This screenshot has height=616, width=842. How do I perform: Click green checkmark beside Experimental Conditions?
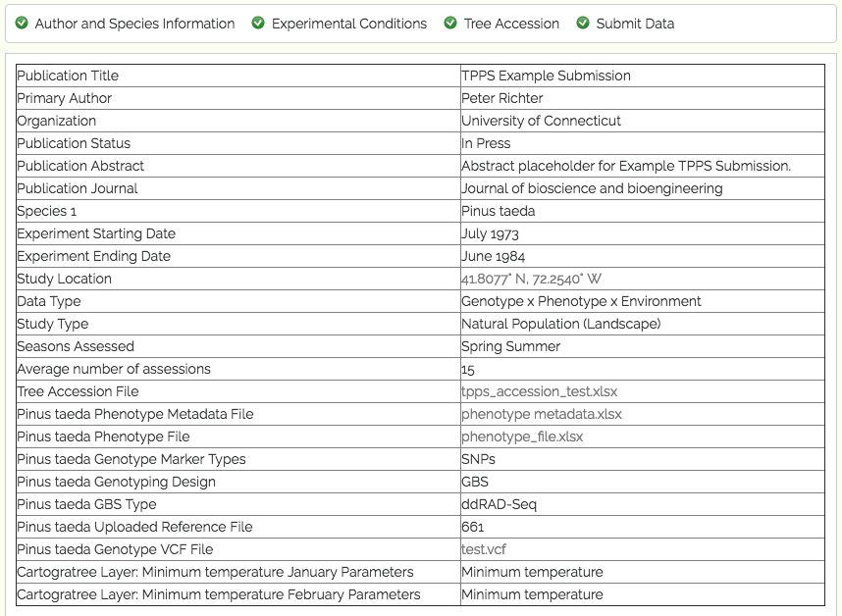(258, 24)
